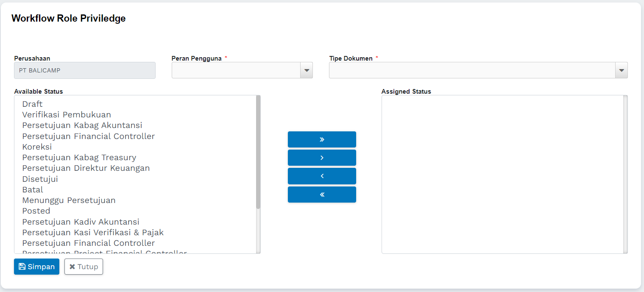Select Persetujuan Direktur Keuangan item
Screen dimensions: 644x292
pos(86,168)
